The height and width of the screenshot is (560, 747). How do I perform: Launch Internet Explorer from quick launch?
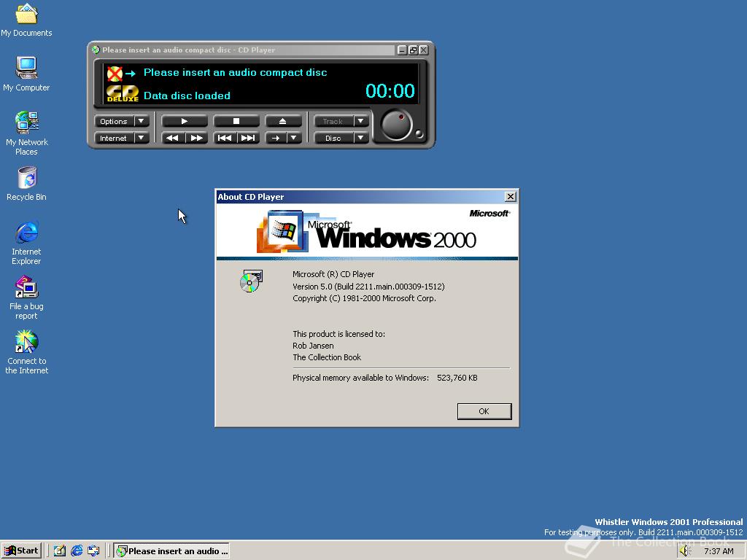[x=77, y=551]
